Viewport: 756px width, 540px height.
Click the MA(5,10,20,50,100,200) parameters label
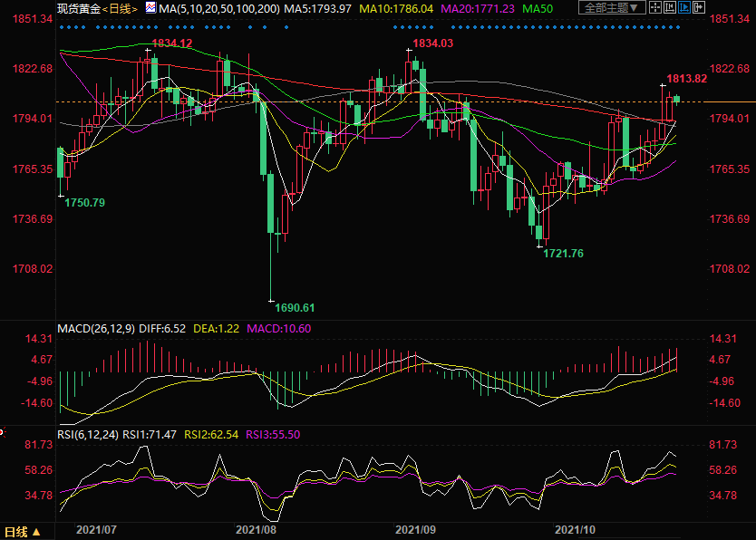218,8
